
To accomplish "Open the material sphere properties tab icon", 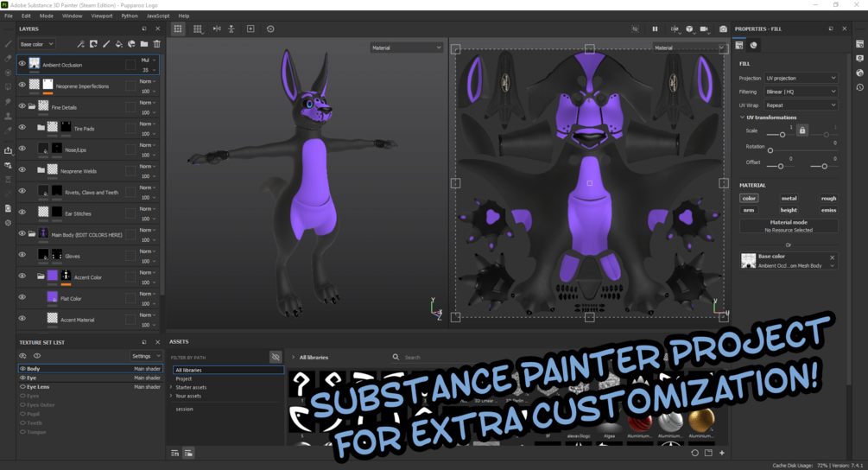I will coord(753,46).
